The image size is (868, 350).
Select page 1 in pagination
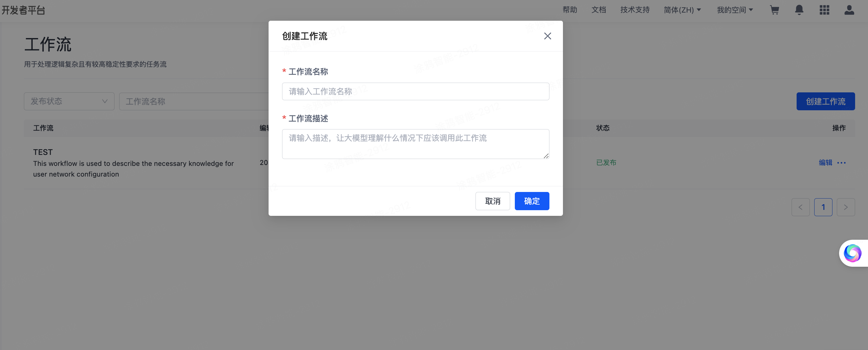823,207
